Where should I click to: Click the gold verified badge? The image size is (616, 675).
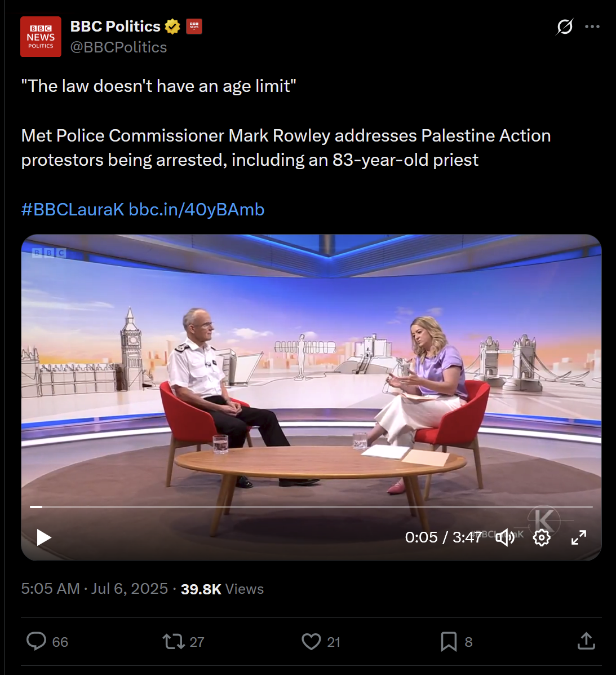(x=172, y=27)
